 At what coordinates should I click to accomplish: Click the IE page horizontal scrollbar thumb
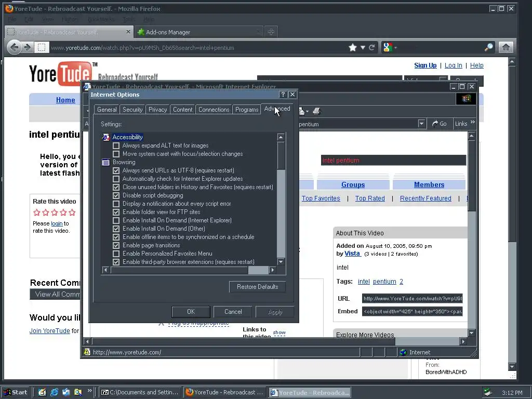click(x=244, y=341)
